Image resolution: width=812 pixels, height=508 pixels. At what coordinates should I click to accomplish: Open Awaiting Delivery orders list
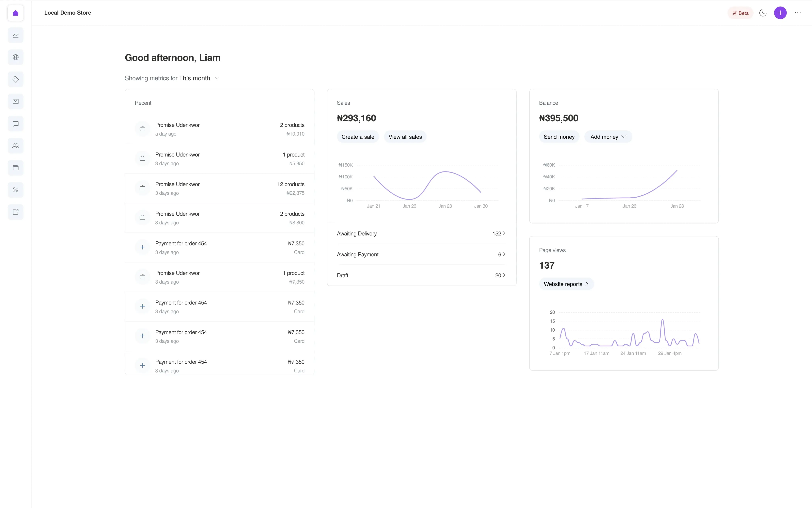pos(421,233)
